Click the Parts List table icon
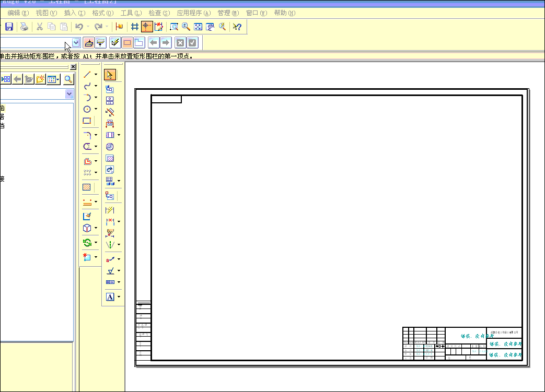Screen dimensions: 545x392 click(110, 181)
